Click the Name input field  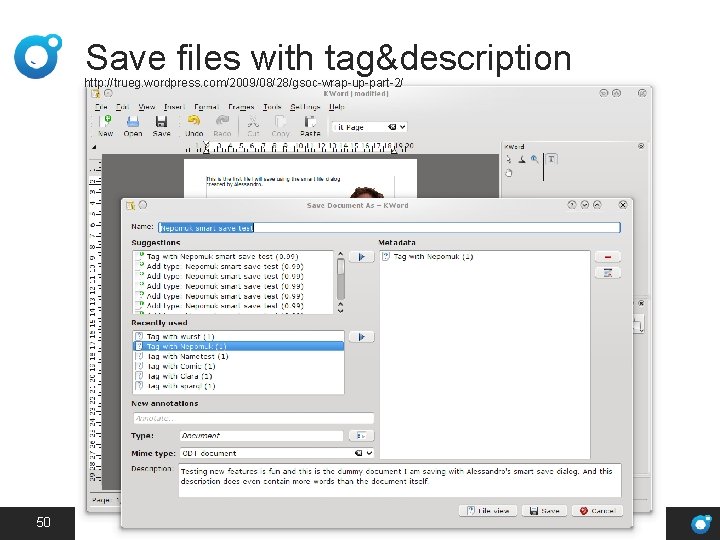pos(389,228)
